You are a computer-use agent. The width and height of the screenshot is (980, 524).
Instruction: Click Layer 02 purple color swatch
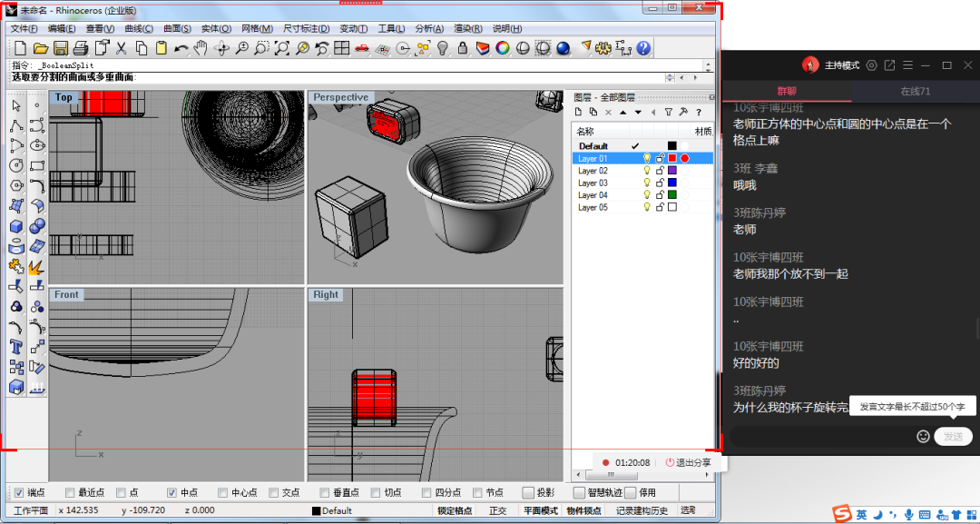click(x=672, y=171)
